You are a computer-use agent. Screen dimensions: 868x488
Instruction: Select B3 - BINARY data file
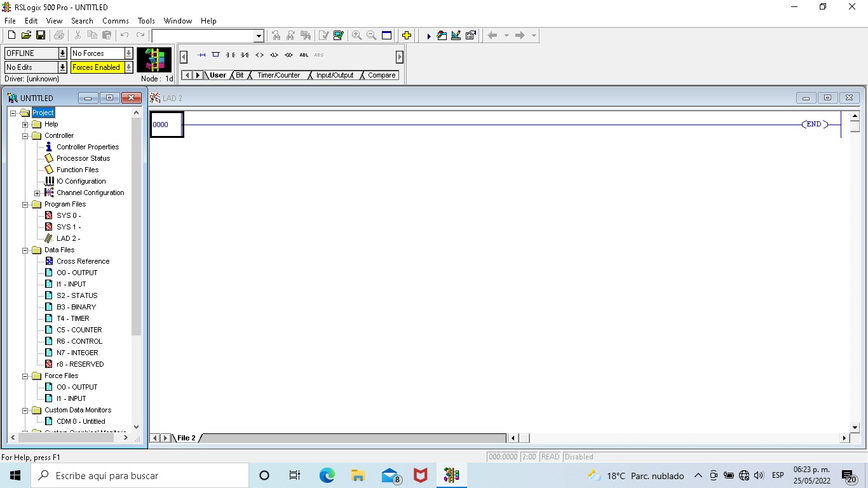[x=76, y=307]
